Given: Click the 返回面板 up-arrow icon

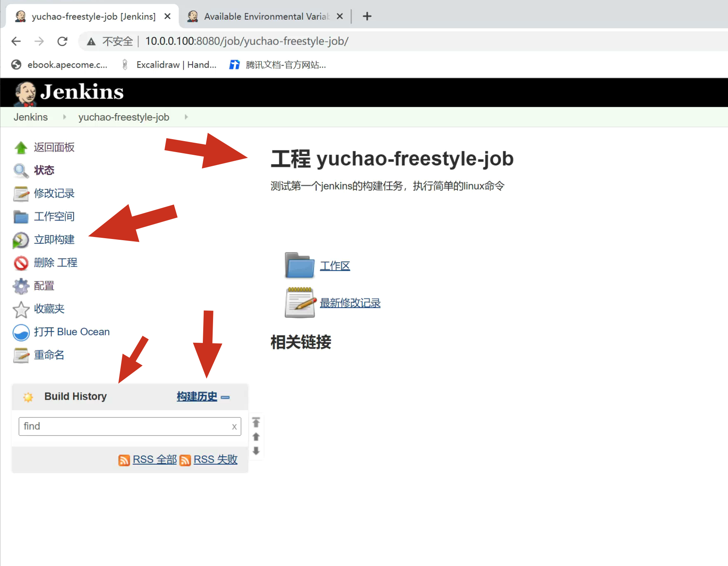Looking at the screenshot, I should pyautogui.click(x=21, y=147).
